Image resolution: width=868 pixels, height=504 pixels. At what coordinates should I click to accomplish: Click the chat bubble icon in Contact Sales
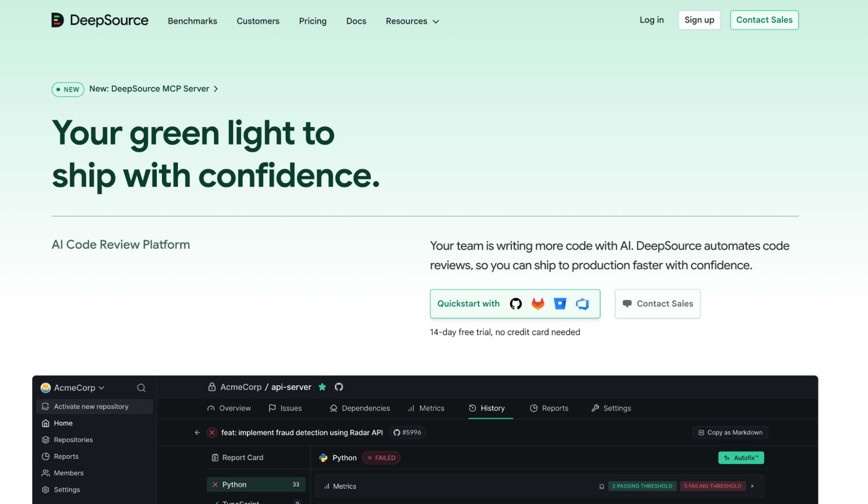click(627, 304)
